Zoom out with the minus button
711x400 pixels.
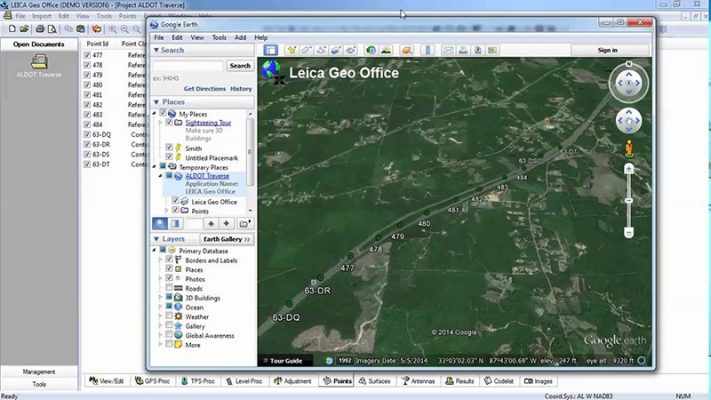pos(629,233)
